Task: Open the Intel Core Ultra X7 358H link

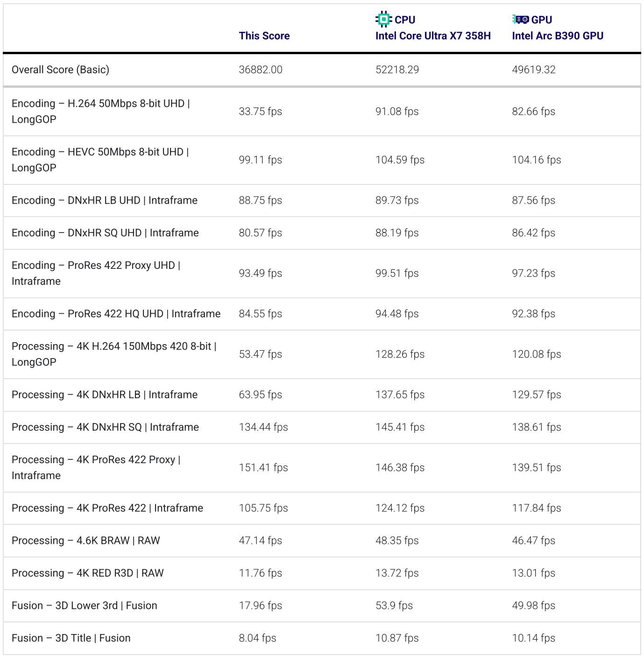Action: [x=432, y=36]
